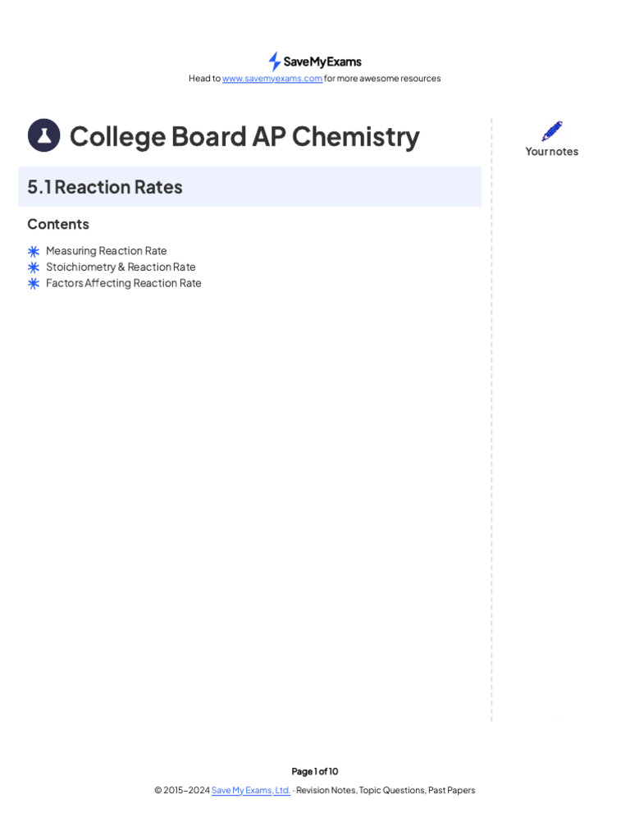630x840 pixels.
Task: Open the Measuring Reaction Rate section
Action: coord(106,251)
